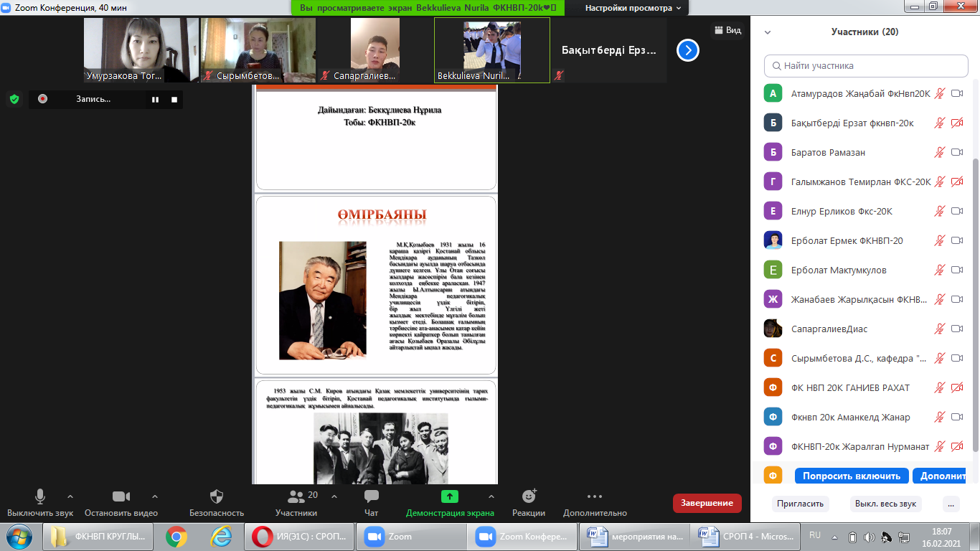Switch to Opera ИЯ(ЭЛС) taskbar window
Screen dimensions: 980x551
pyautogui.click(x=300, y=537)
